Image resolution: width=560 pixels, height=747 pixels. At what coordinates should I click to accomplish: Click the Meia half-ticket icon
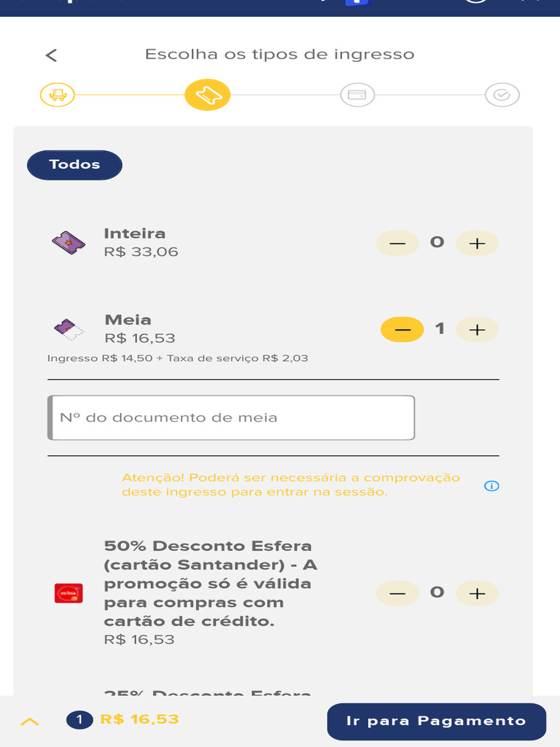coord(69,330)
